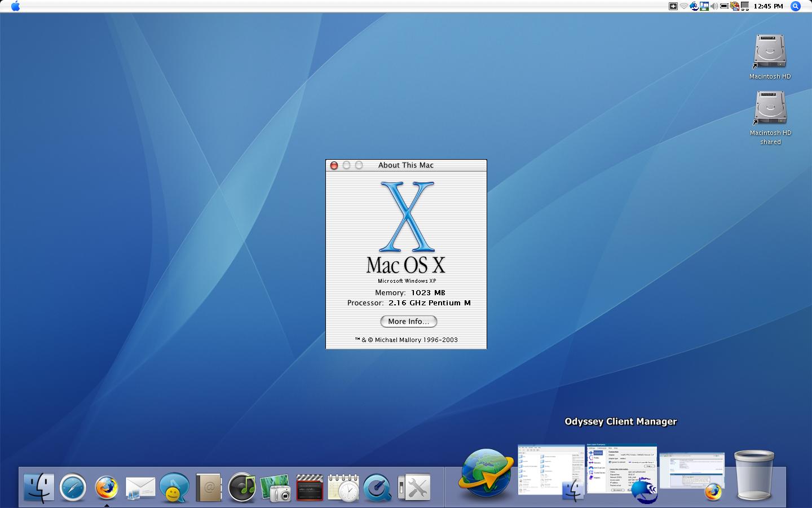Click the plus box icon in menu bar
This screenshot has height=508, width=812.
tap(673, 6)
